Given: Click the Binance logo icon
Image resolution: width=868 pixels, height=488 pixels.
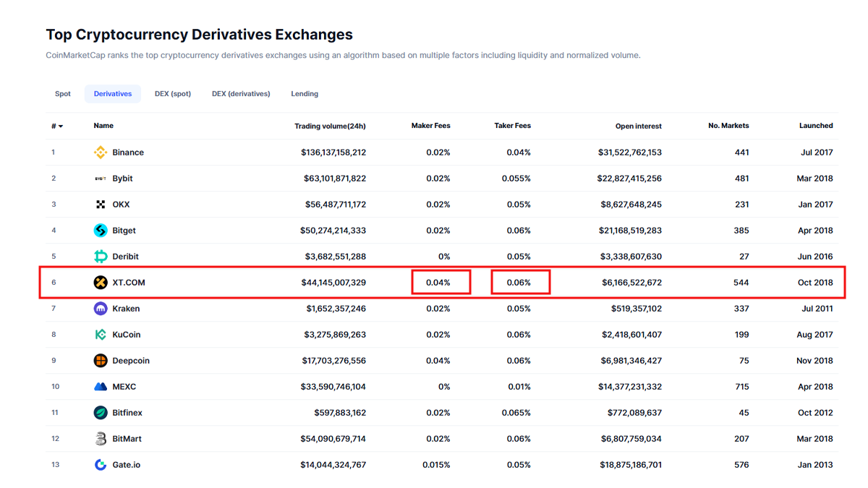Looking at the screenshot, I should [x=101, y=153].
